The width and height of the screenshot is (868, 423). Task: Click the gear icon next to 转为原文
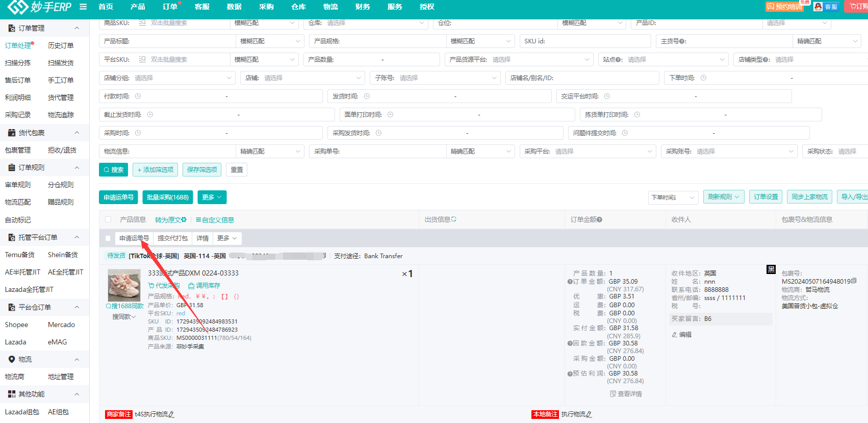pyautogui.click(x=184, y=220)
